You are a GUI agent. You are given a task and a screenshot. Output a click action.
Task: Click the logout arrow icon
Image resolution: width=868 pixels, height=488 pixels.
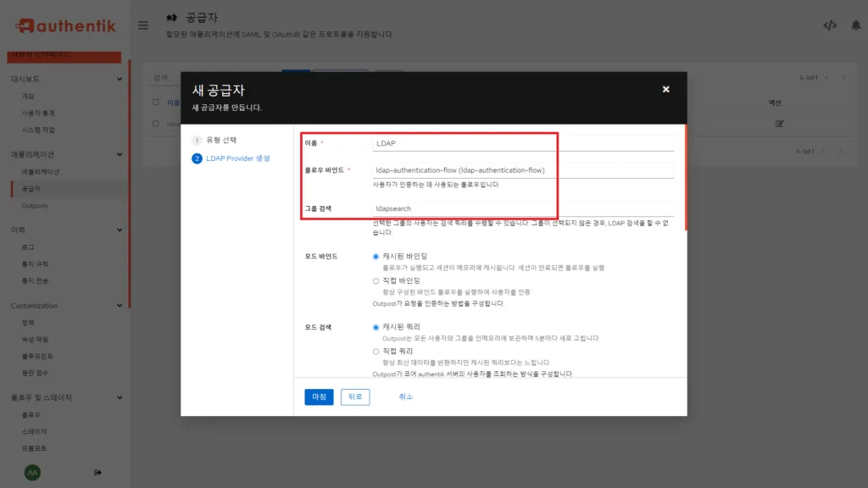(98, 472)
